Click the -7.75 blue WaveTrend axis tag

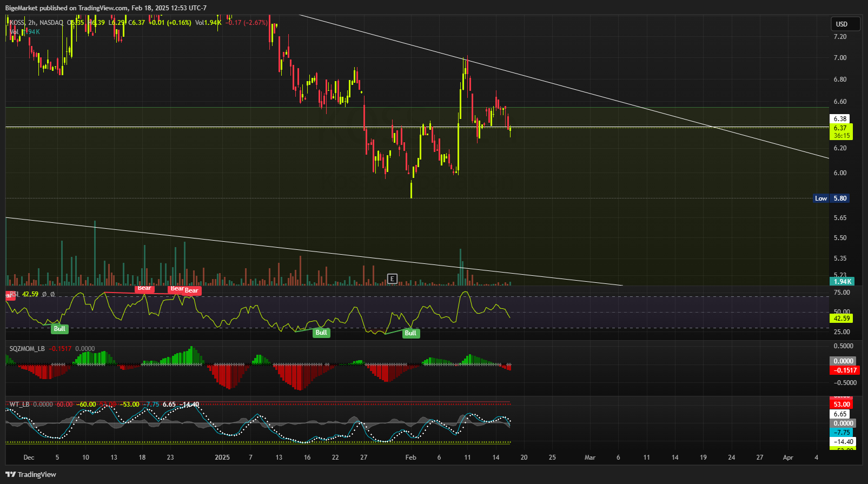click(x=842, y=433)
